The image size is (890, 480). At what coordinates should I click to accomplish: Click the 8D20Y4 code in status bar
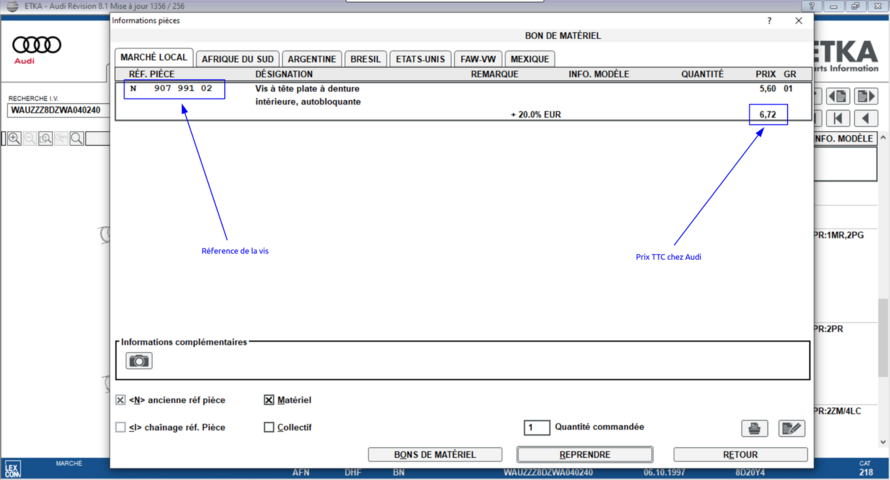click(750, 473)
